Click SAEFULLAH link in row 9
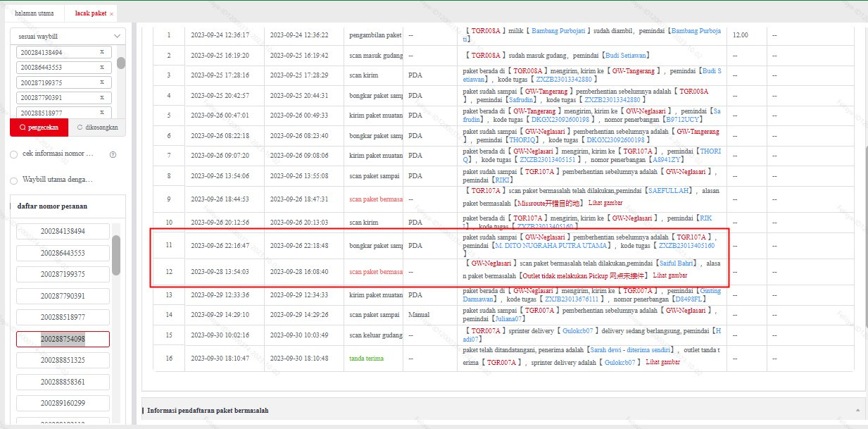Image resolution: width=868 pixels, height=429 pixels. [x=668, y=190]
